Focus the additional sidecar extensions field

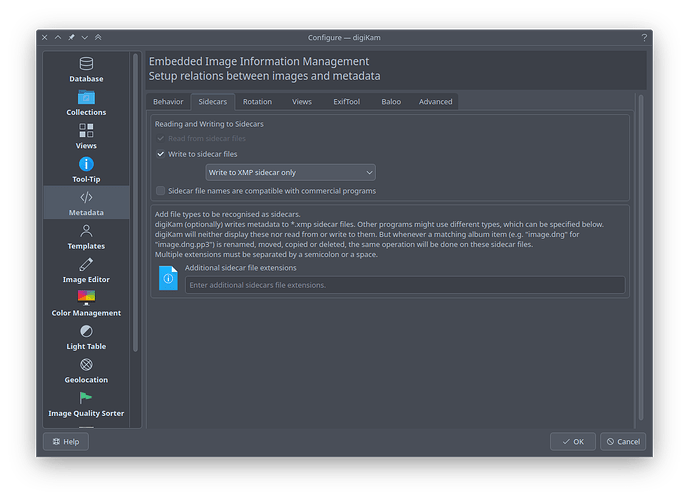click(405, 285)
